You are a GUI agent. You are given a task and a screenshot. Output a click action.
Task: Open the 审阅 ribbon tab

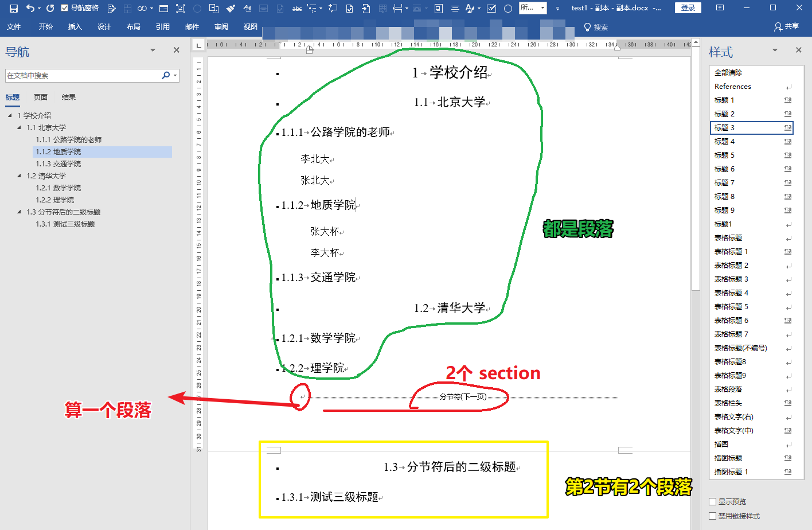click(x=221, y=27)
